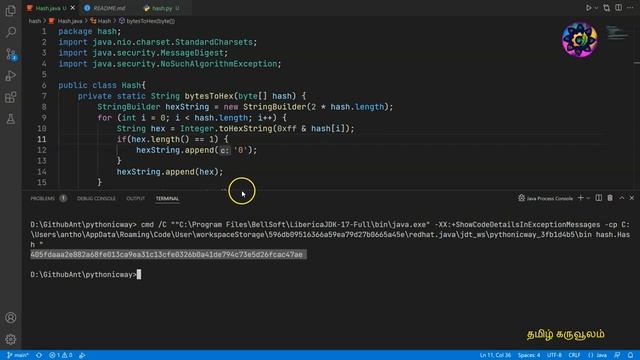Click line number 11 in the gutter
The height and width of the screenshot is (360, 640).
(x=42, y=139)
